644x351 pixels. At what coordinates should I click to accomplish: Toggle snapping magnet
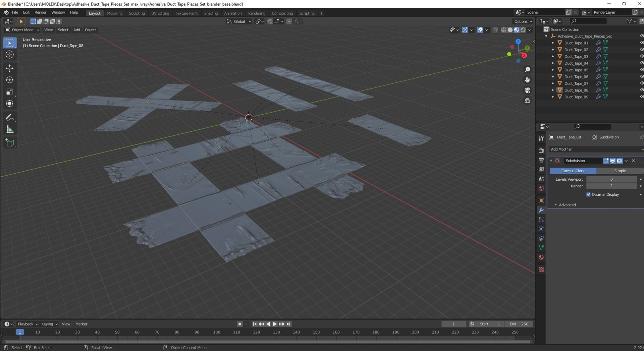click(270, 21)
